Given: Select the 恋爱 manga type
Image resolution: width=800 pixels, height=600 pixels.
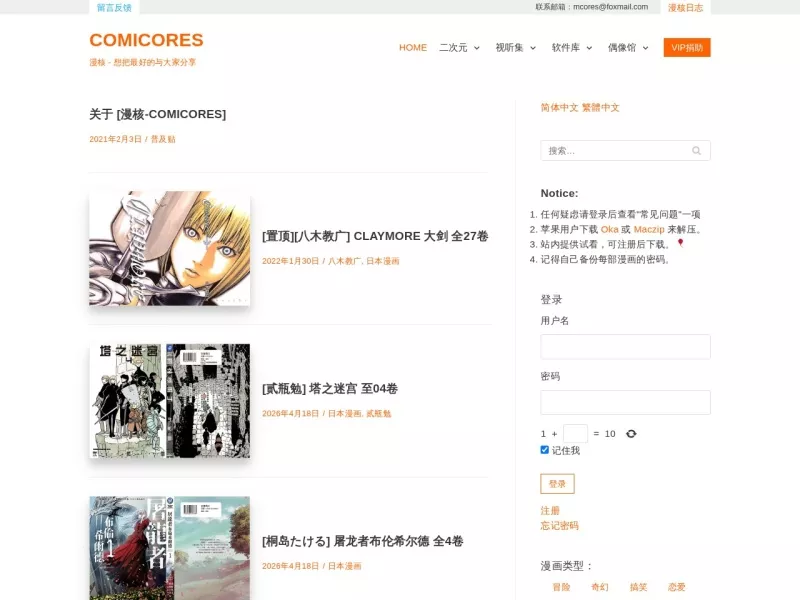Looking at the screenshot, I should pyautogui.click(x=677, y=587).
